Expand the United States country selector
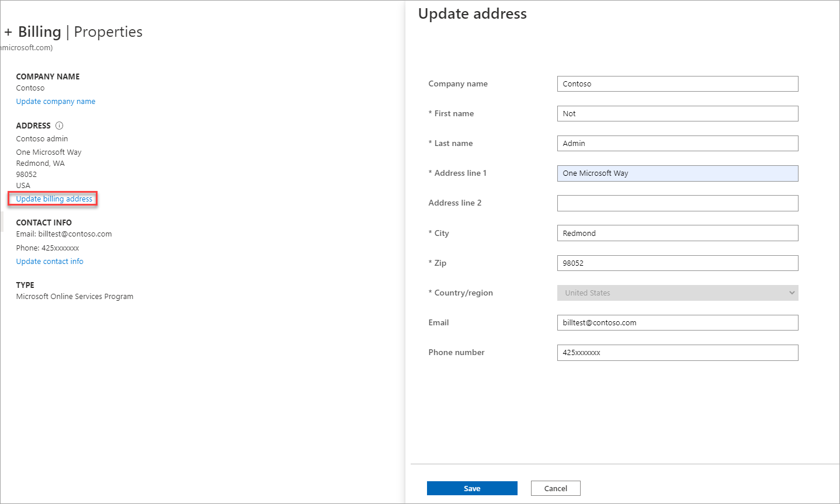This screenshot has width=840, height=504. [677, 293]
